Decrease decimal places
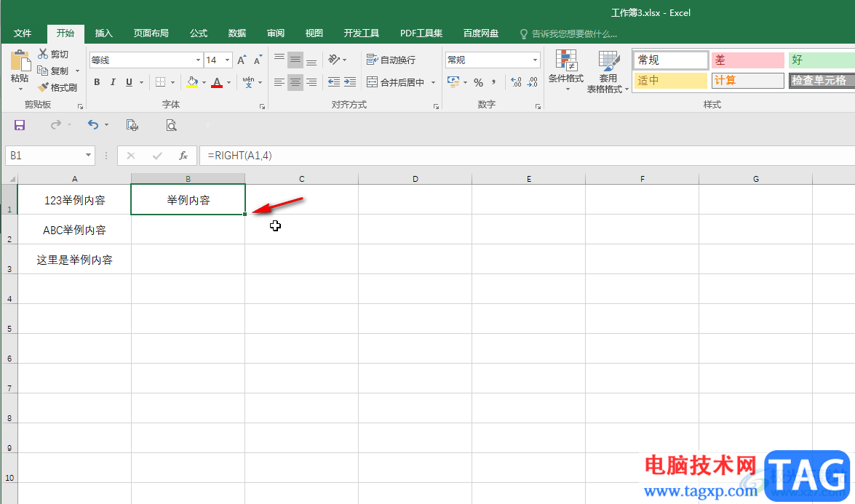The width and height of the screenshot is (855, 504). click(x=532, y=82)
